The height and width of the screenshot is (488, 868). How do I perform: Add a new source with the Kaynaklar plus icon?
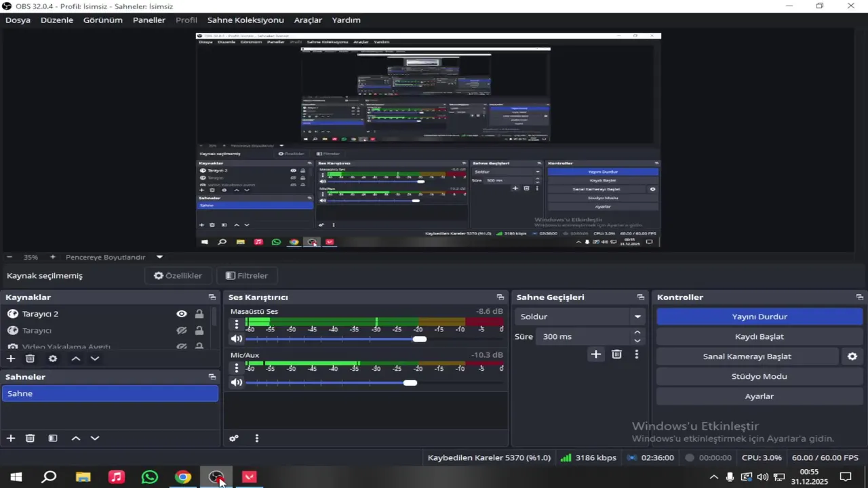(11, 359)
